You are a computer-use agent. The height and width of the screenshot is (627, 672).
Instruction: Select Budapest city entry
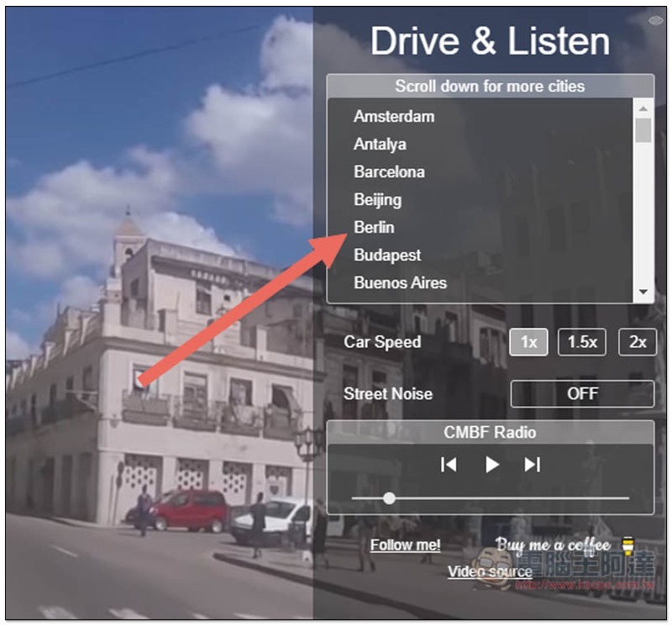click(x=387, y=255)
